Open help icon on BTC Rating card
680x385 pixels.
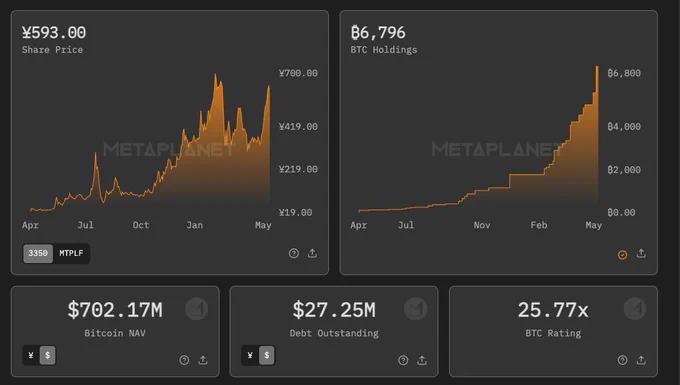click(x=622, y=360)
